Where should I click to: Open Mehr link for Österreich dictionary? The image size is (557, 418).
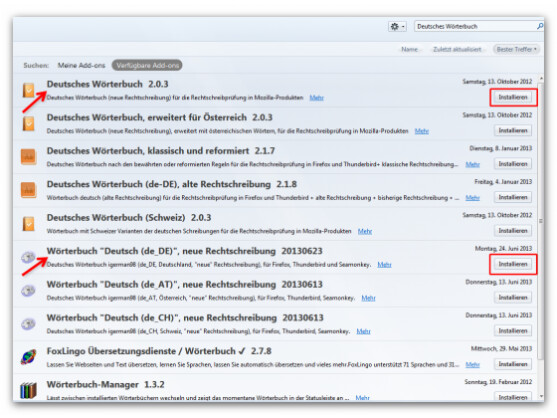pyautogui.click(x=422, y=131)
